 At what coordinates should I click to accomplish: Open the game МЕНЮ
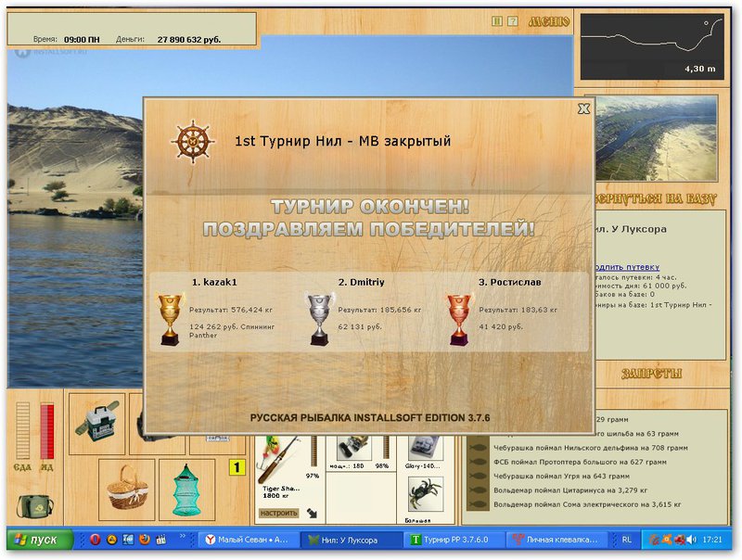[x=549, y=21]
